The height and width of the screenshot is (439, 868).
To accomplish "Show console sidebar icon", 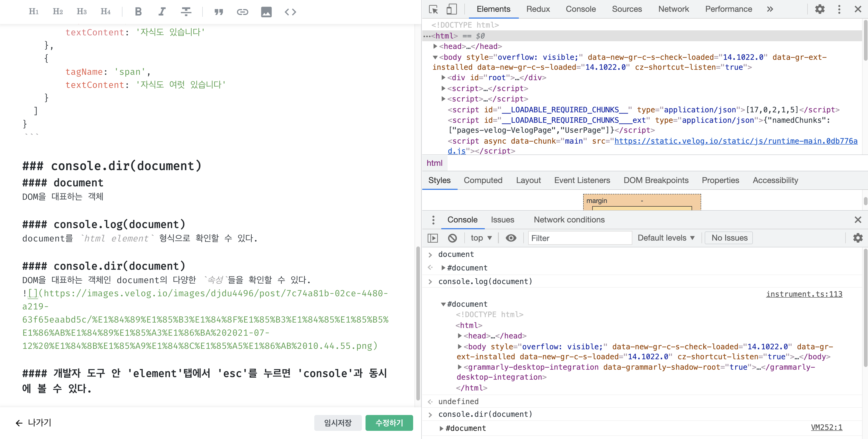I will tap(433, 238).
